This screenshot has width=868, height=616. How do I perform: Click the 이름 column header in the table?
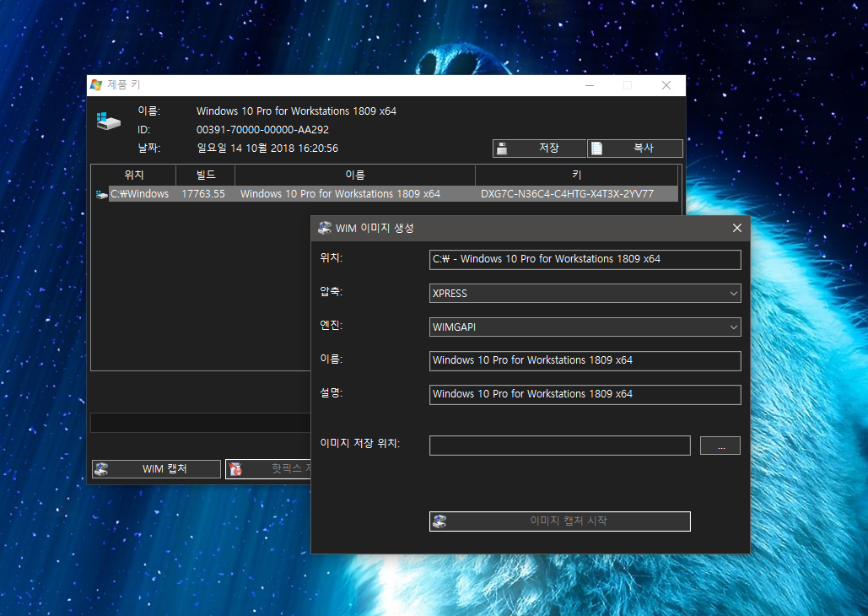pyautogui.click(x=355, y=175)
